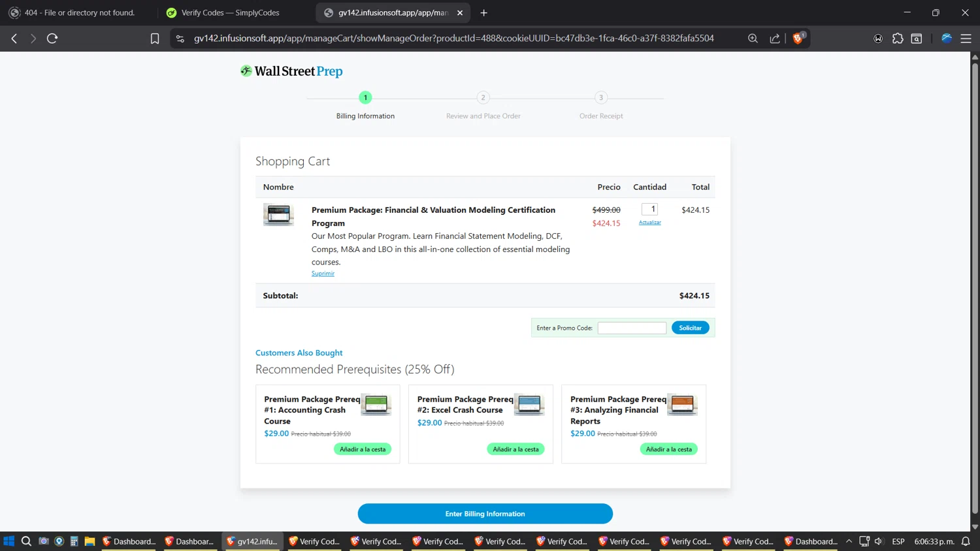Click the bookmark icon beside address bar
The height and width of the screenshot is (551, 980).
tap(155, 39)
